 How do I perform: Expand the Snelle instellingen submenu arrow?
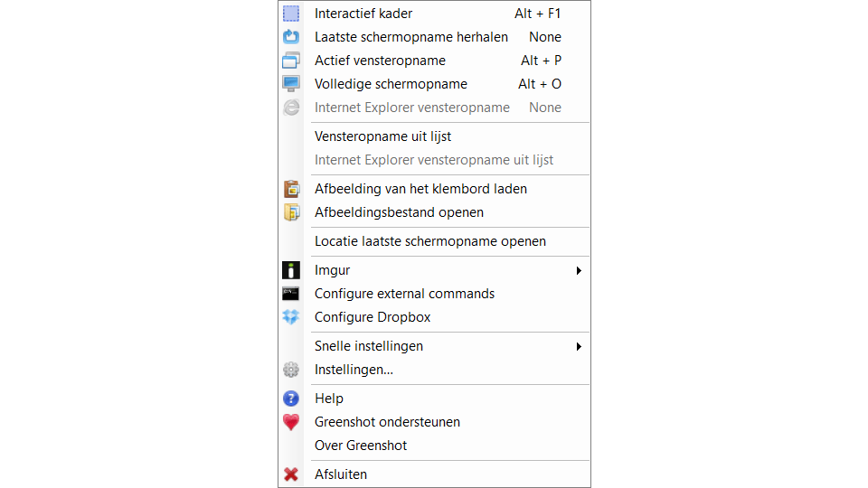pyautogui.click(x=579, y=346)
